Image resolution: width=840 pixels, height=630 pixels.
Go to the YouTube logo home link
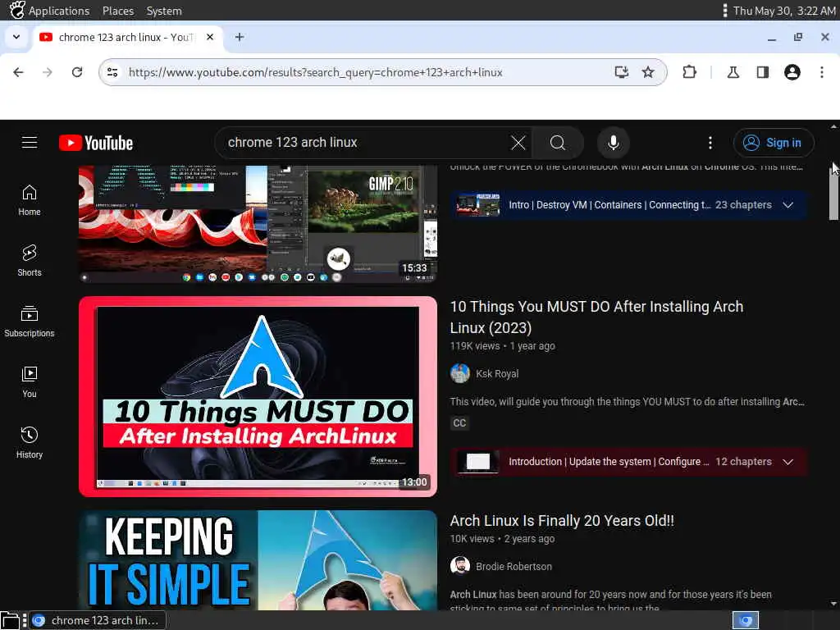[96, 143]
